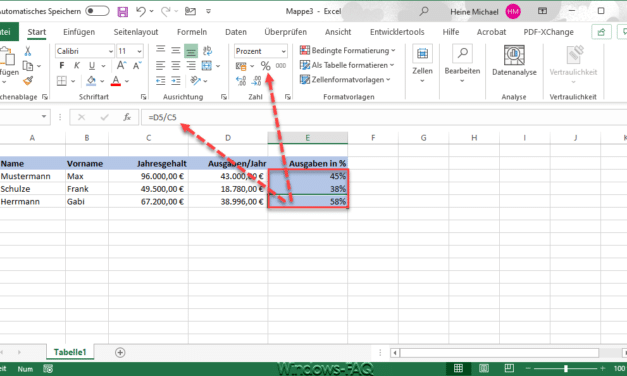The image size is (627, 376).
Task: Switch to the Seitenlayout tab
Action: coord(136,32)
